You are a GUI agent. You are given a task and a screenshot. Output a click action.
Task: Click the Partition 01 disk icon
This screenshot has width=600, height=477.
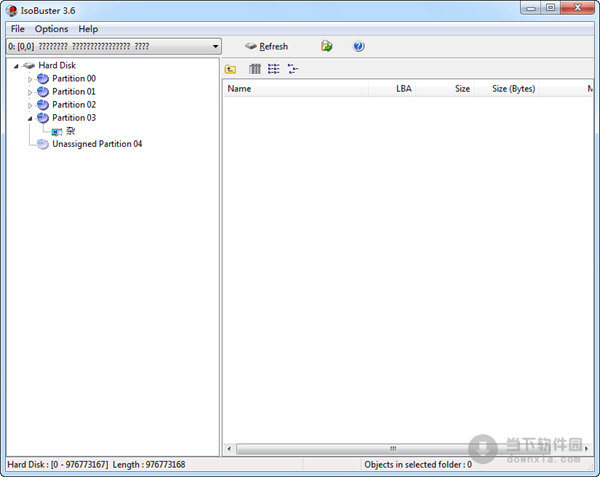coord(43,92)
